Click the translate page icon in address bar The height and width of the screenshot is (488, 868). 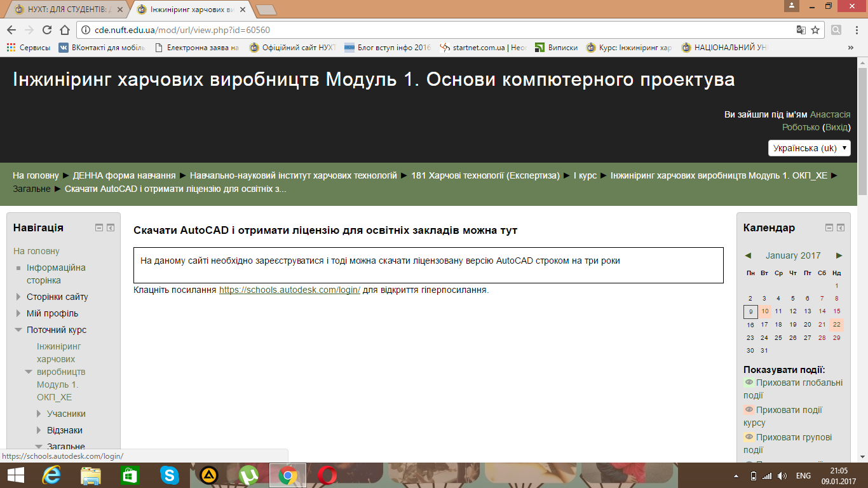pyautogui.click(x=801, y=30)
